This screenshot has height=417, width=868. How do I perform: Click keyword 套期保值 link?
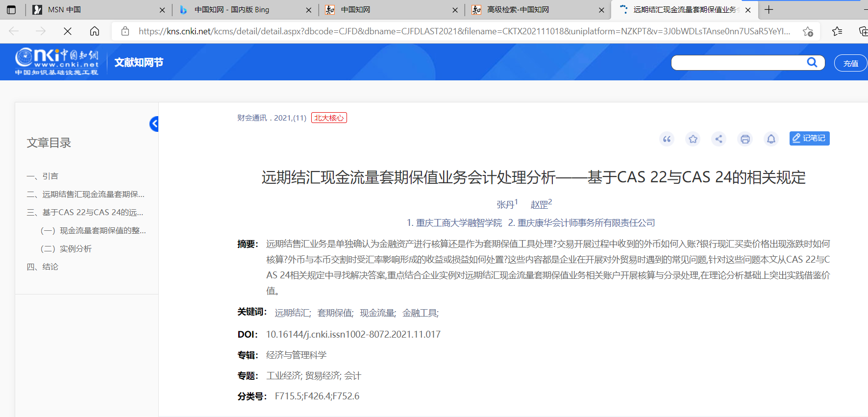(x=335, y=313)
